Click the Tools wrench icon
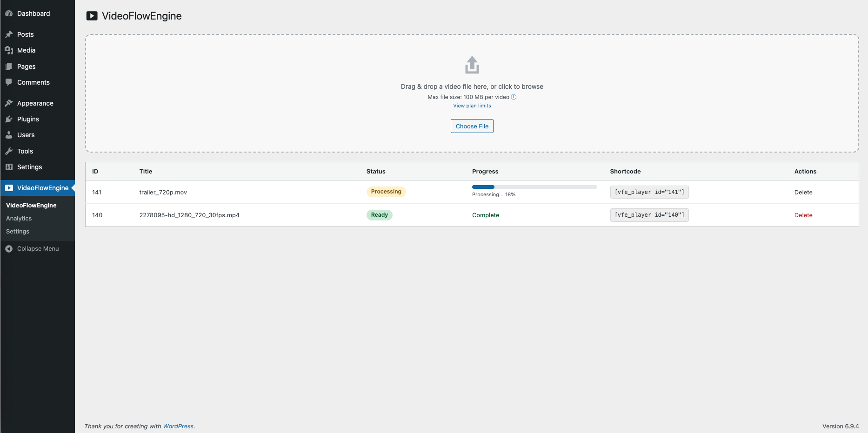The image size is (868, 433). (x=9, y=151)
